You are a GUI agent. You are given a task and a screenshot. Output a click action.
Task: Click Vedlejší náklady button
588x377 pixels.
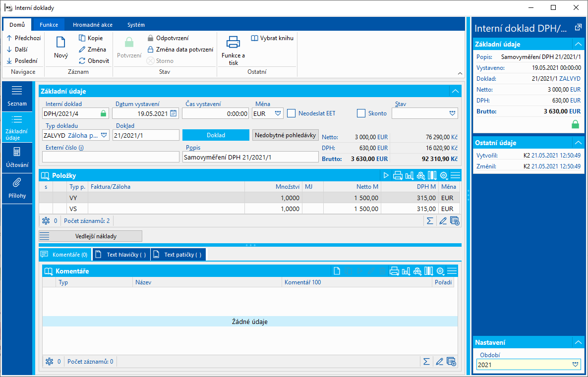(x=90, y=236)
